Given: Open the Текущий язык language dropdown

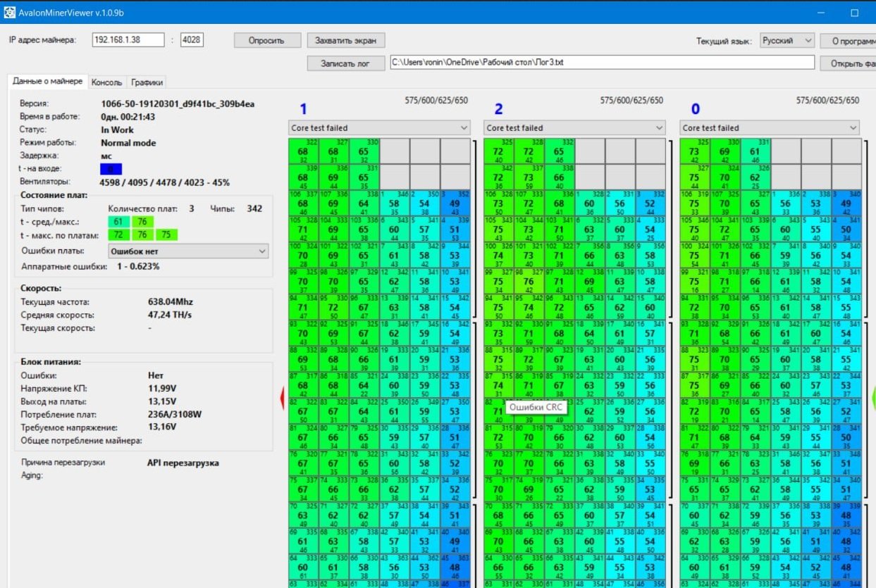Looking at the screenshot, I should click(x=787, y=41).
